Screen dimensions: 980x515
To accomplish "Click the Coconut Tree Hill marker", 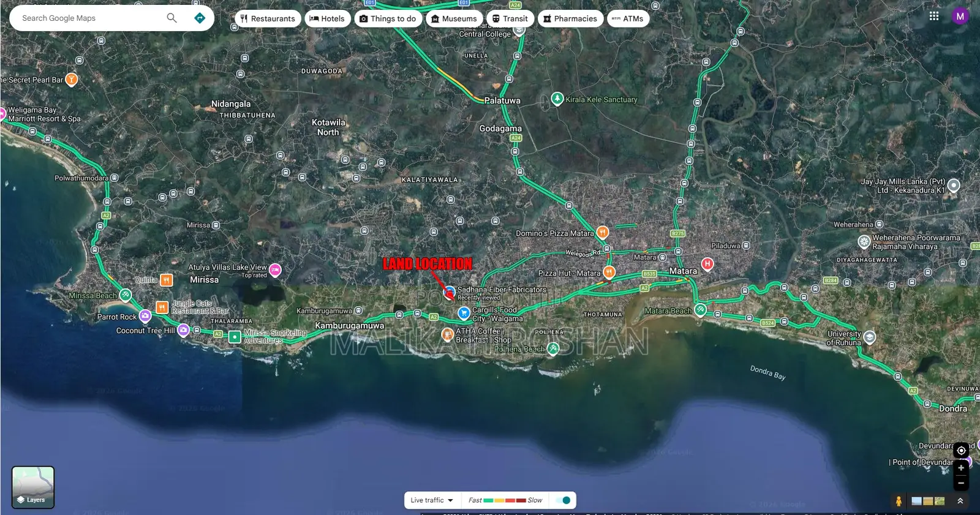I will point(183,330).
